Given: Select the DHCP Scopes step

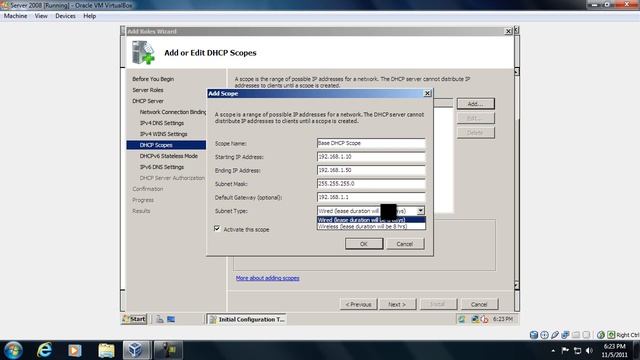Looking at the screenshot, I should 166,145.
